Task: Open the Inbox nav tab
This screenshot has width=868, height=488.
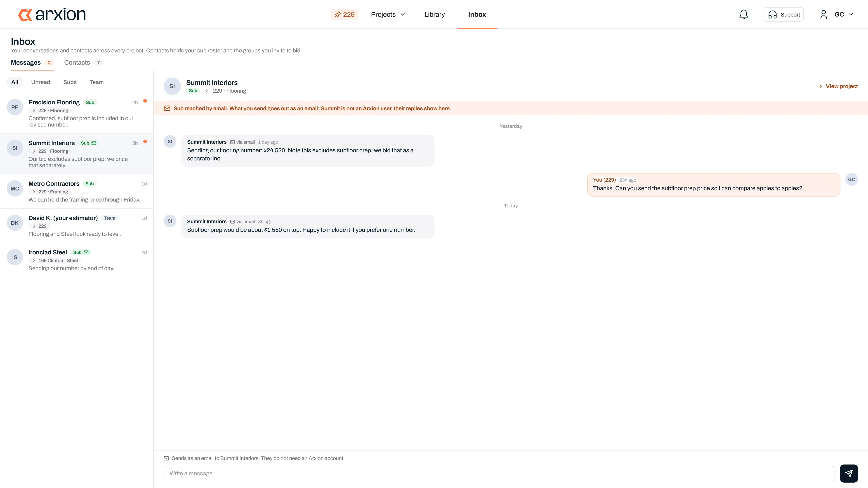Action: pos(477,14)
